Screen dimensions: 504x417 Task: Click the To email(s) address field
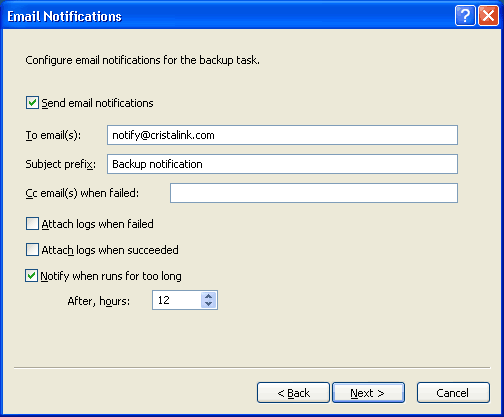click(282, 135)
